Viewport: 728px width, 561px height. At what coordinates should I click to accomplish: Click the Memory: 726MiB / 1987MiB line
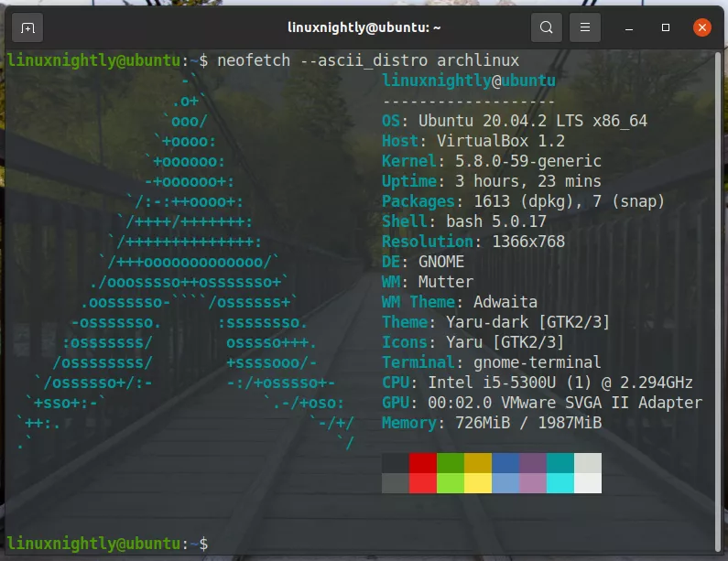point(492,423)
